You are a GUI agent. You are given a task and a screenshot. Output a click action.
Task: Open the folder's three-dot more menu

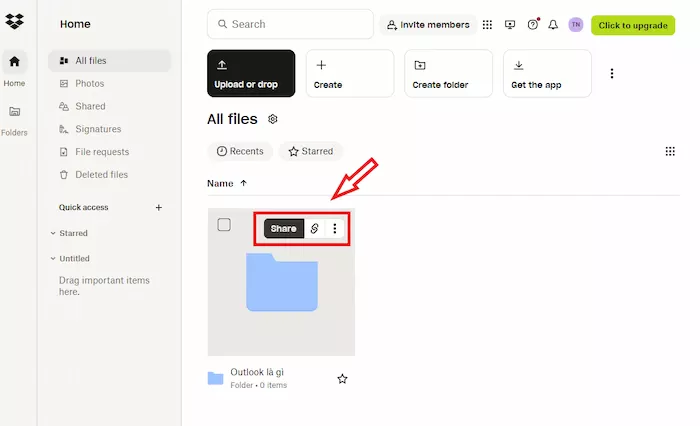[x=335, y=229]
